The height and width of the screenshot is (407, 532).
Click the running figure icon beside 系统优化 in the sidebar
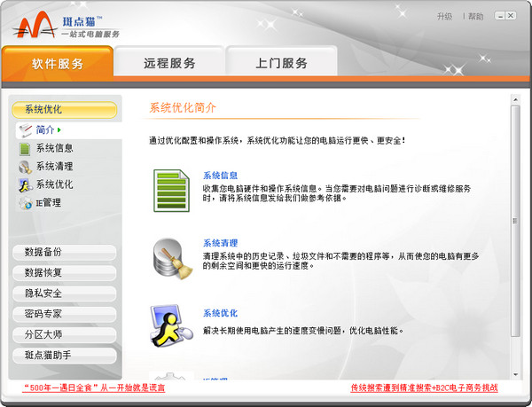(26, 185)
